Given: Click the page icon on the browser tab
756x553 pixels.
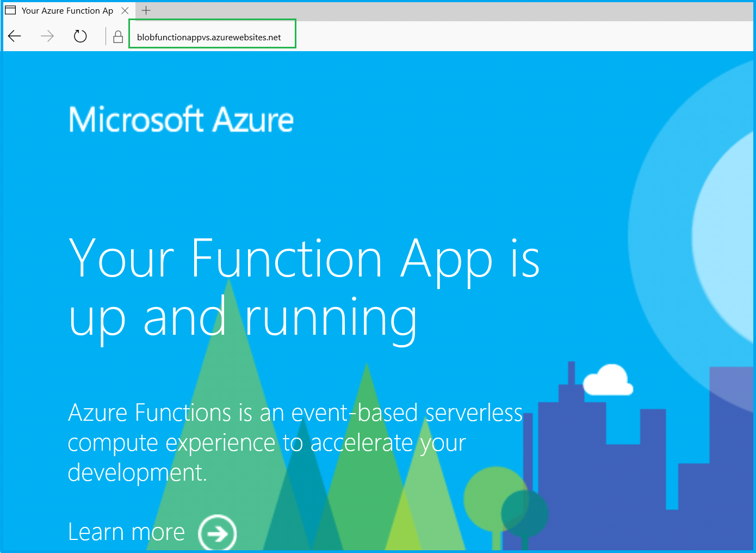Looking at the screenshot, I should click(x=10, y=10).
